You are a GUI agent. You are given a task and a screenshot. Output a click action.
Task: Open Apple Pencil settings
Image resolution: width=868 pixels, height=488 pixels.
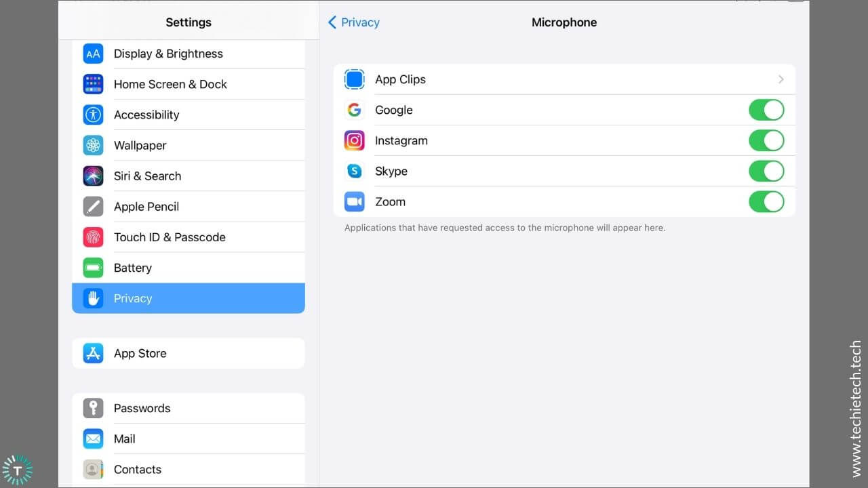click(189, 206)
